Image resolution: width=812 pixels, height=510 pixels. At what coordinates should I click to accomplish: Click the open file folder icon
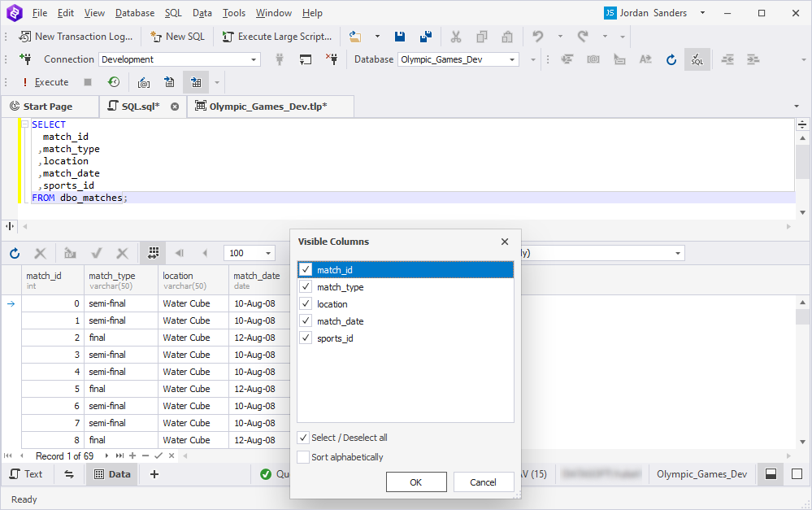click(355, 37)
